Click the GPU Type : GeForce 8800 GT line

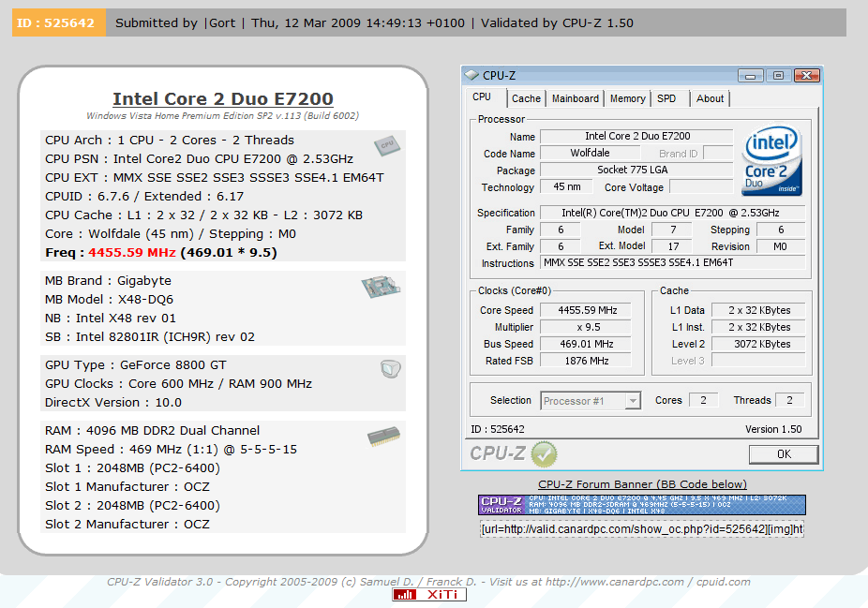click(136, 365)
